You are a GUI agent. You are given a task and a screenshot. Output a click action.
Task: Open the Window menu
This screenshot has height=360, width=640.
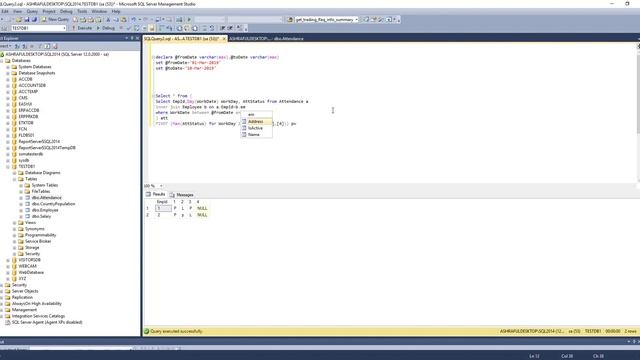[99, 11]
